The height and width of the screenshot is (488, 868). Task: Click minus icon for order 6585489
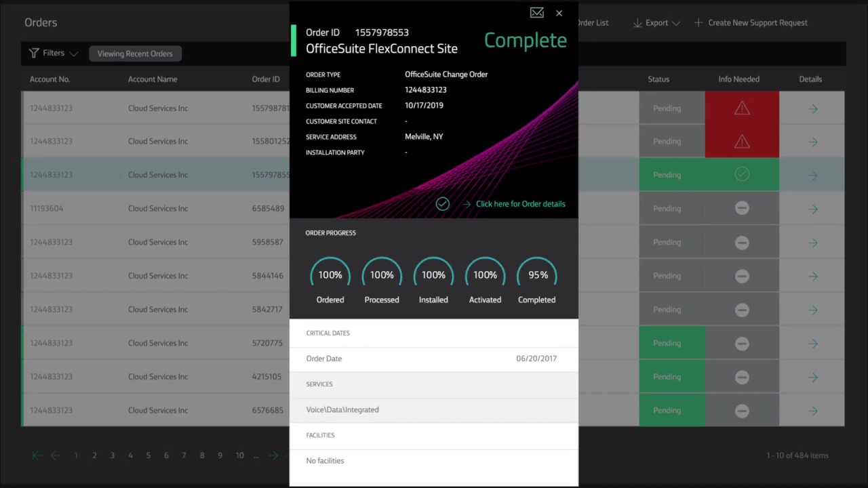742,209
